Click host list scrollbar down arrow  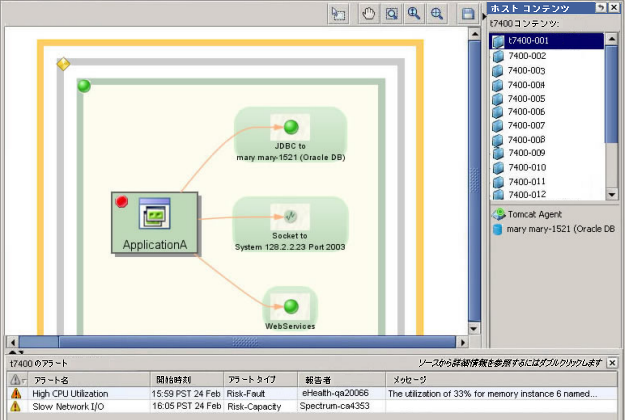click(x=611, y=194)
